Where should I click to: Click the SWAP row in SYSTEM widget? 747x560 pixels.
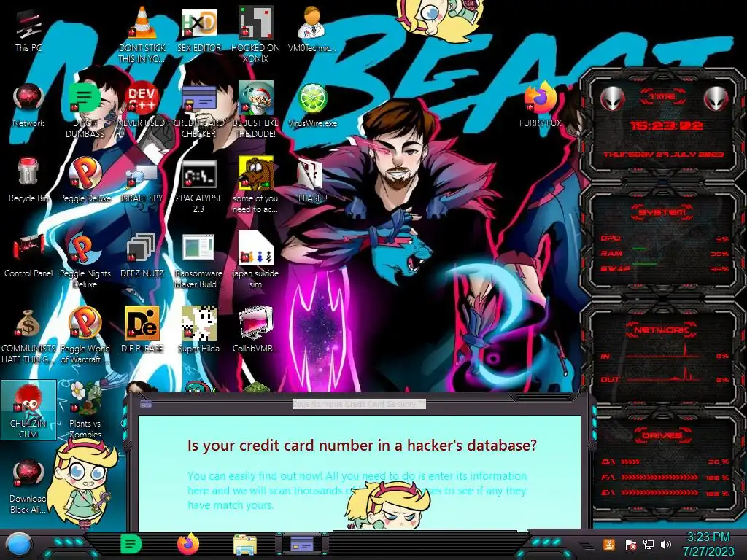click(x=665, y=268)
